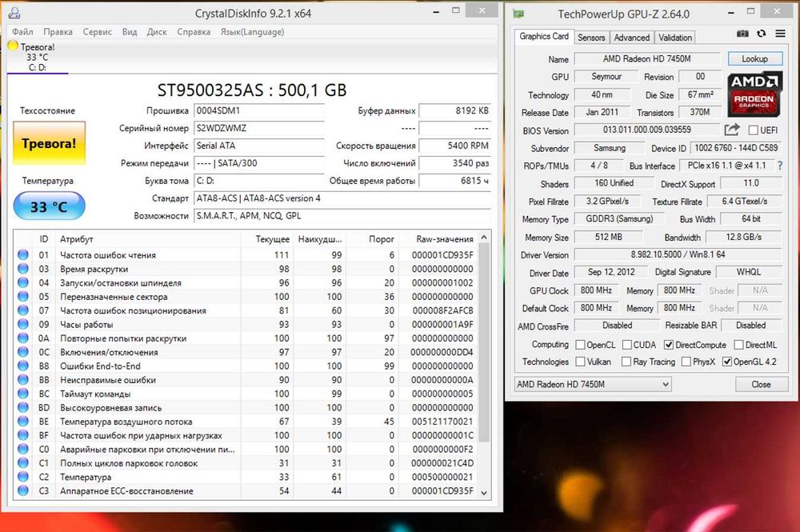This screenshot has width=800, height=532.
Task: Switch to the Advanced tab in GPU-Z
Action: point(632,38)
